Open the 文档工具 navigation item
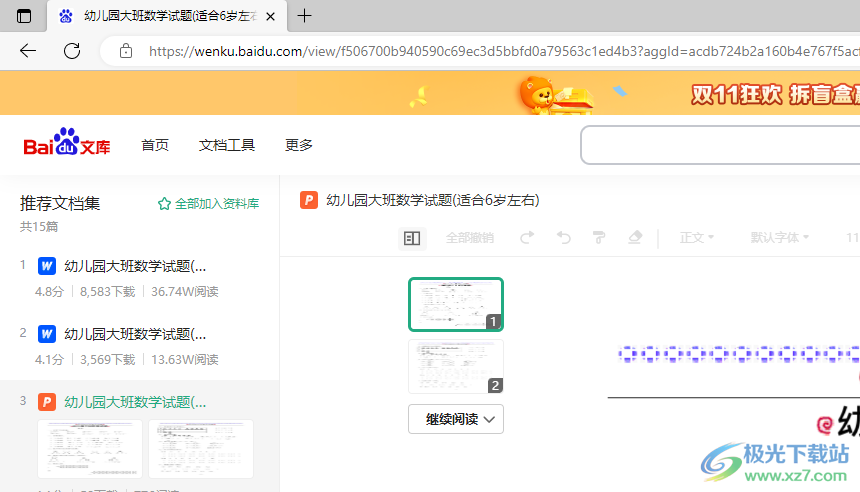 [x=227, y=145]
